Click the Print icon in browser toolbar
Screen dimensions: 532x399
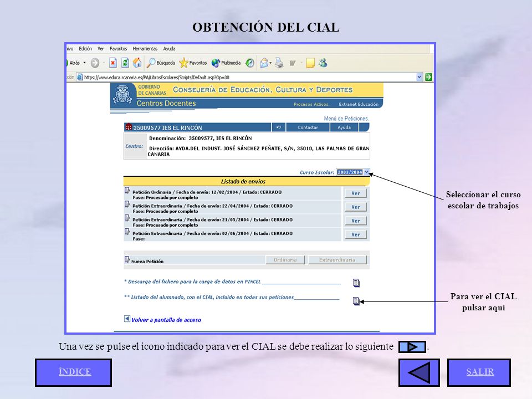pyautogui.click(x=279, y=63)
